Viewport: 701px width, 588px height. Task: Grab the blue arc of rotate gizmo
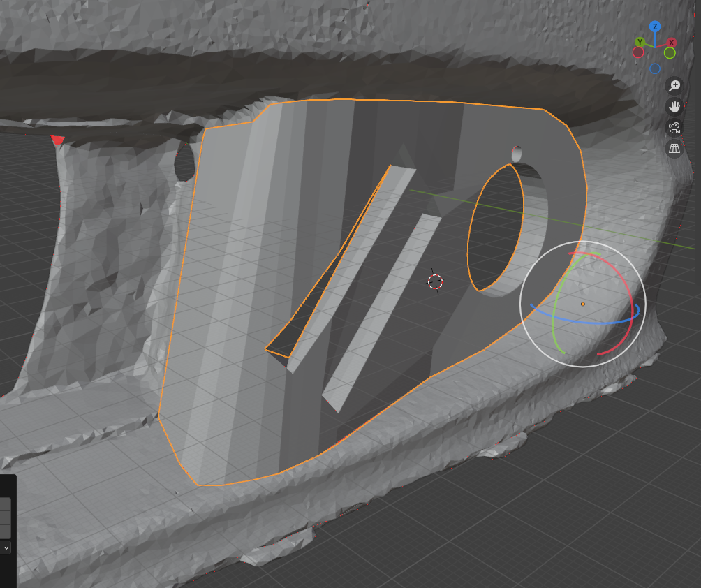(x=586, y=323)
